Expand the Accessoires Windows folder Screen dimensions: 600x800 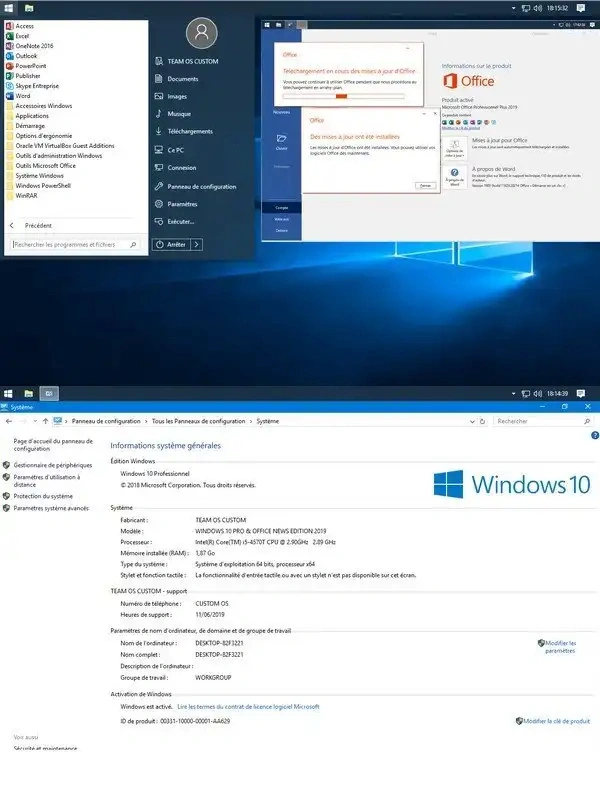point(43,105)
